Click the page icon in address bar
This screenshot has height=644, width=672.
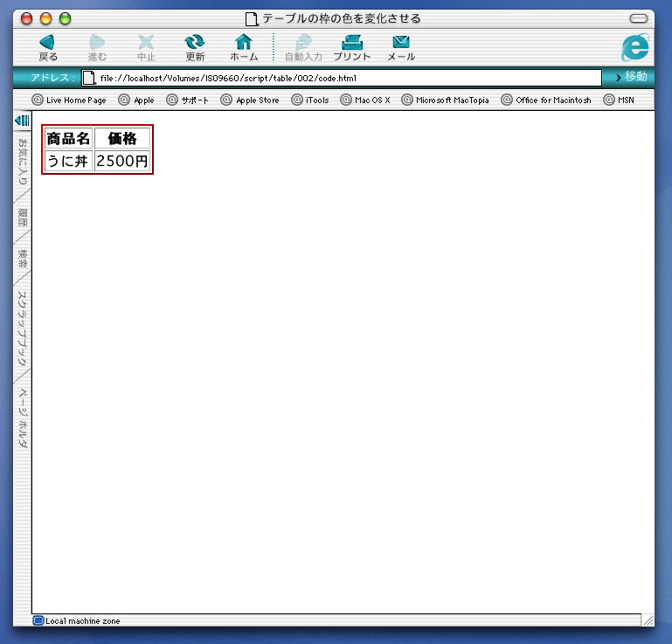(x=89, y=78)
